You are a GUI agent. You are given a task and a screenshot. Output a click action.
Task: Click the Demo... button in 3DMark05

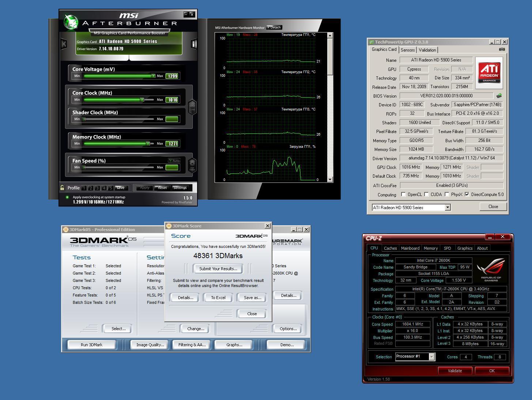[287, 345]
